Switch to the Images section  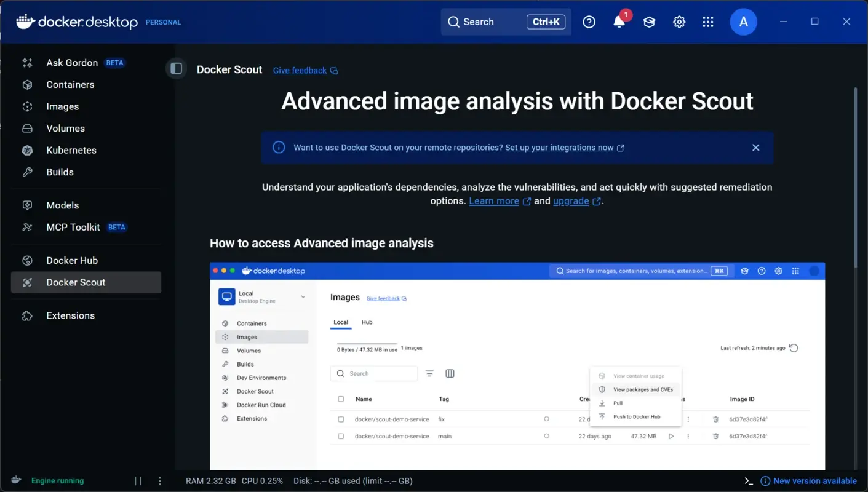click(63, 106)
